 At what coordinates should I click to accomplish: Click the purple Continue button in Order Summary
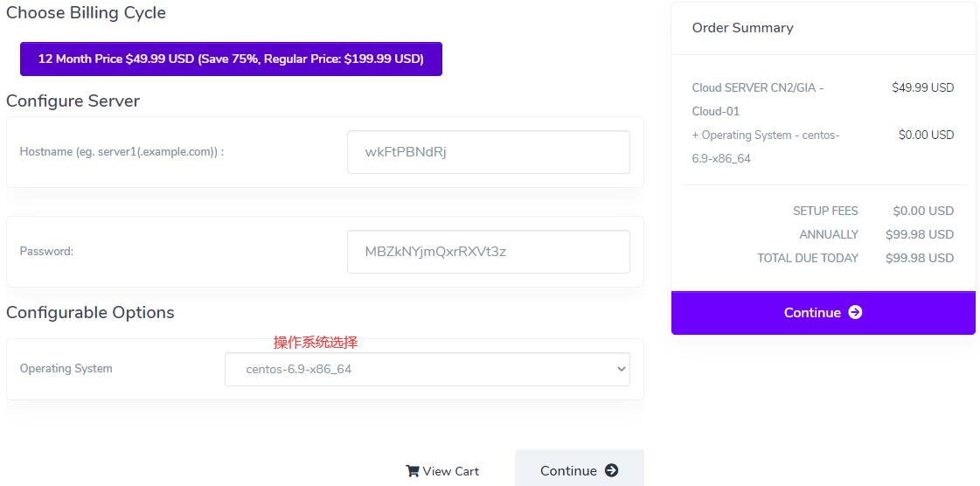point(824,312)
